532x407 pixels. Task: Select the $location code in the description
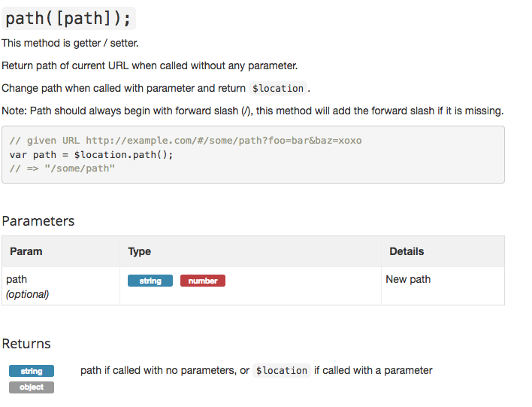278,89
